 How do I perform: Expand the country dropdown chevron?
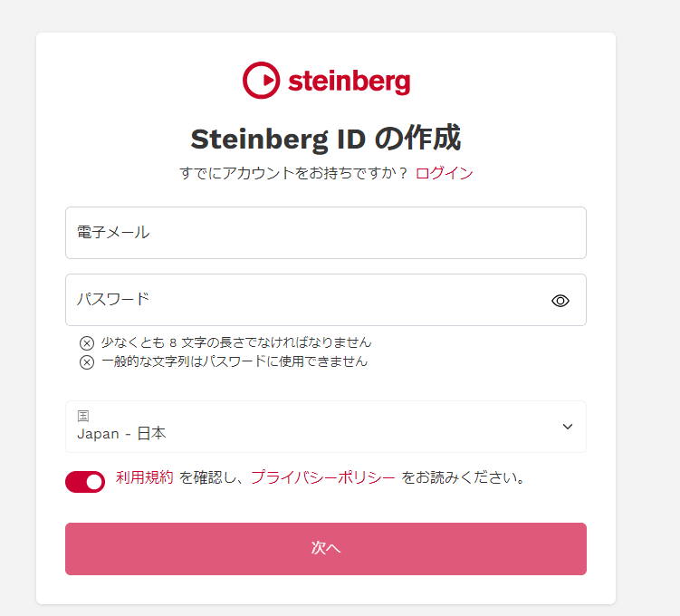tap(567, 427)
